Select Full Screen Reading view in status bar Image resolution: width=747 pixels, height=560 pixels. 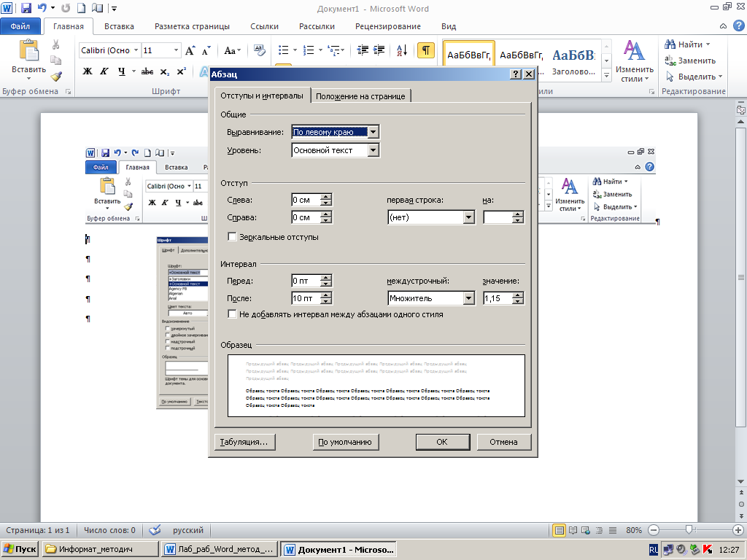(x=573, y=530)
